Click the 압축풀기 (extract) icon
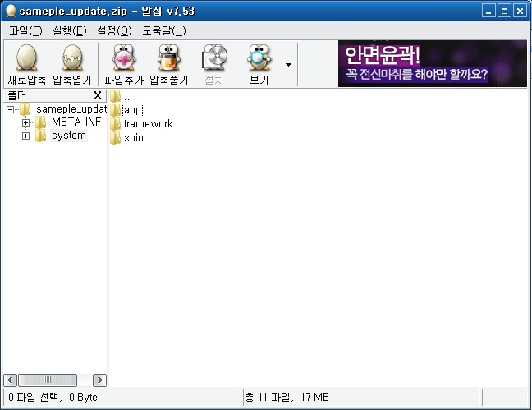 (168, 60)
